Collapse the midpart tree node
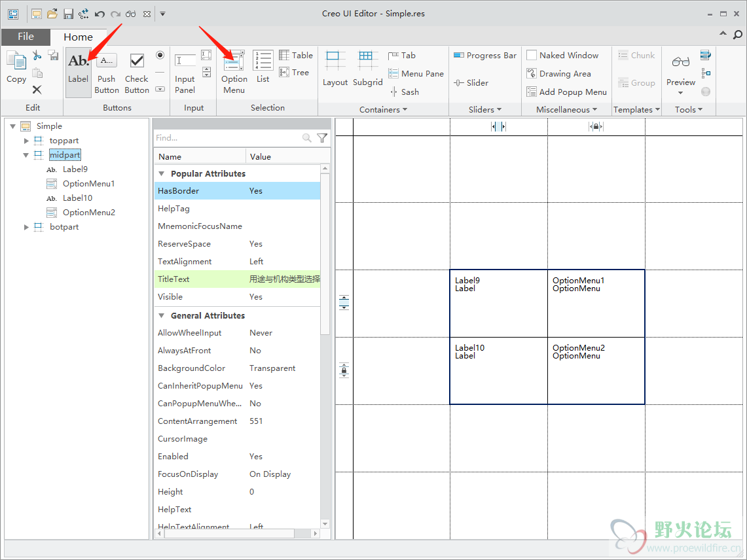Screen dimensions: 747x560 coord(26,155)
